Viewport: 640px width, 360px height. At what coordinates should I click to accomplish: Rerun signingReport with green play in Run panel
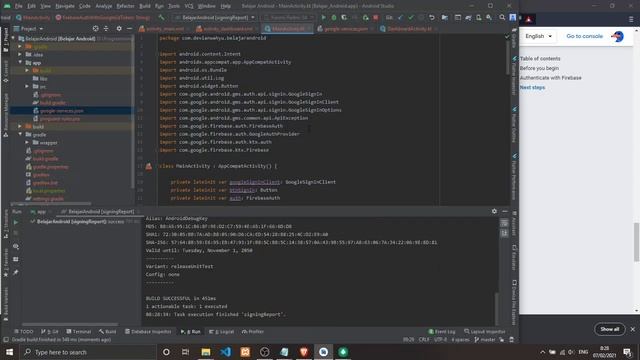[x=16, y=222]
